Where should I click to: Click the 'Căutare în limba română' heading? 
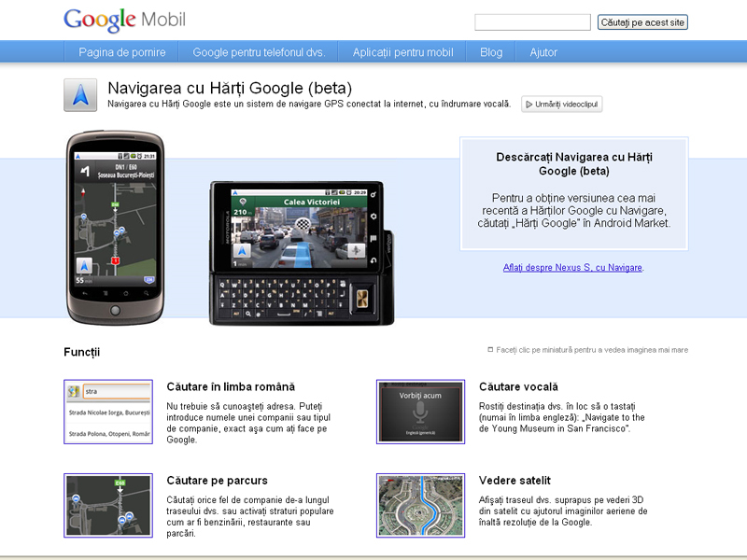tap(231, 386)
